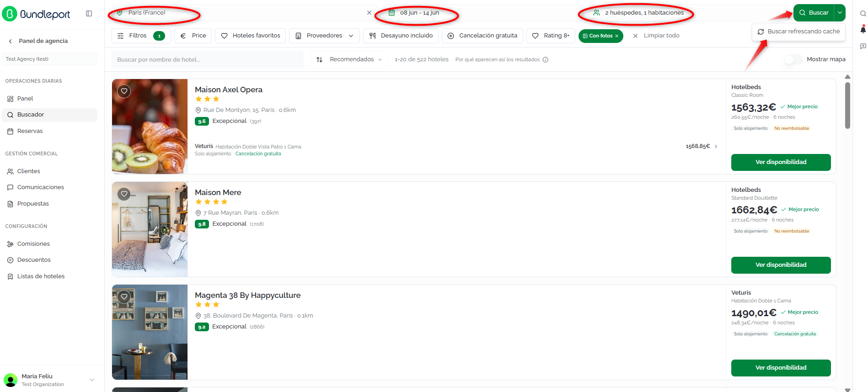Click the 9.8 rating badge of Maison Mere

pyautogui.click(x=202, y=224)
